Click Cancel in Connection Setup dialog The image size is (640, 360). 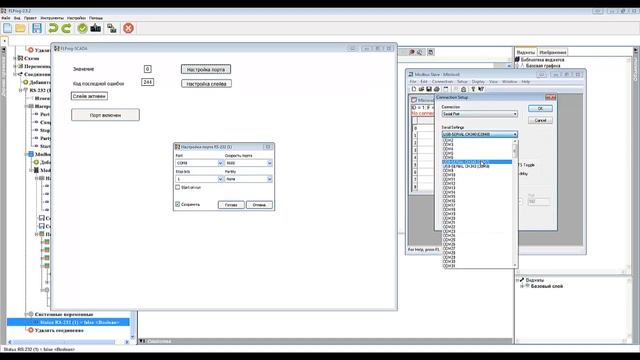[x=540, y=120]
